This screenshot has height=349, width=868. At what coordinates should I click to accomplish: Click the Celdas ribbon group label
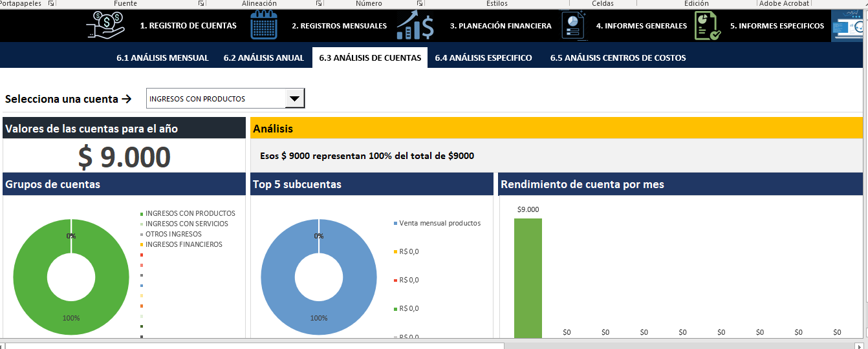coord(603,3)
